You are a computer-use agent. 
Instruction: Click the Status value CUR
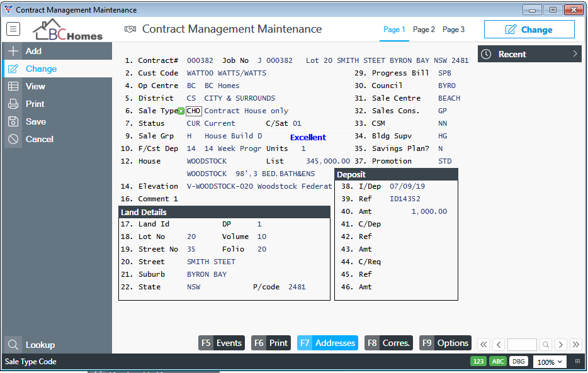[x=193, y=123]
